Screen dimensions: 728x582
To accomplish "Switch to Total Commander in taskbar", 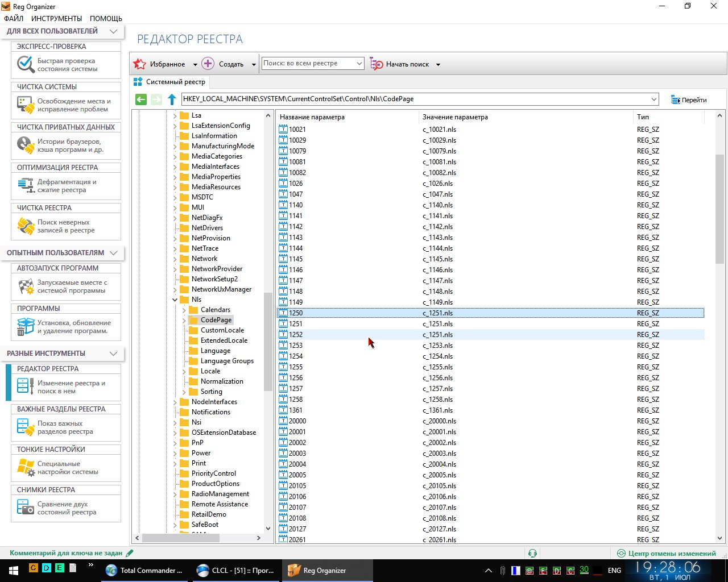I will coord(145,570).
